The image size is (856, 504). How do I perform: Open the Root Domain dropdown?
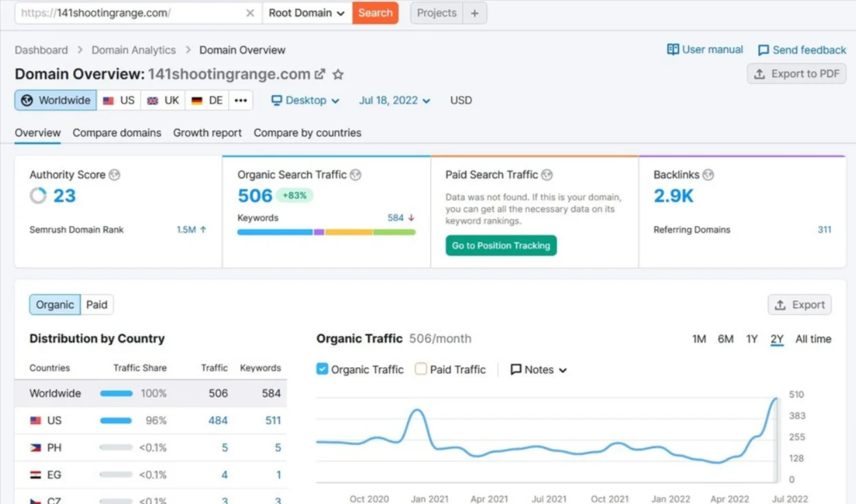coord(306,13)
